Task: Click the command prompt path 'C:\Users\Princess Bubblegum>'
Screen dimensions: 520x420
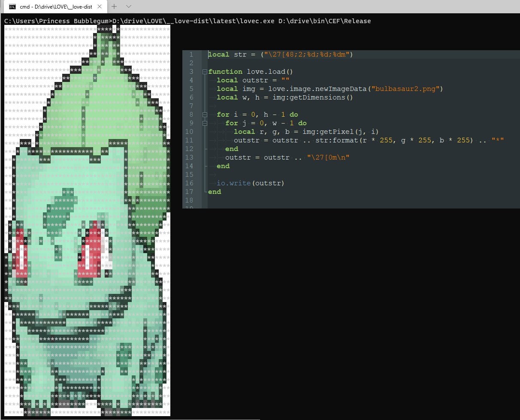Action: coord(58,21)
